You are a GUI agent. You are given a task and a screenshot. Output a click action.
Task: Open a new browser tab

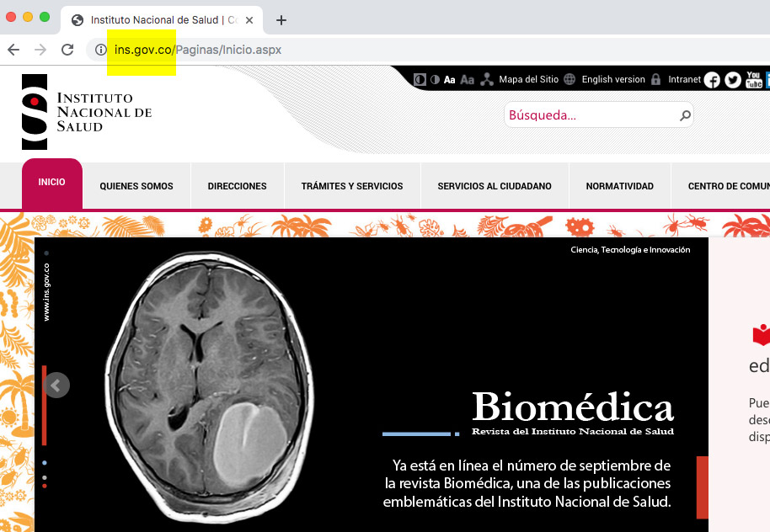tap(281, 20)
